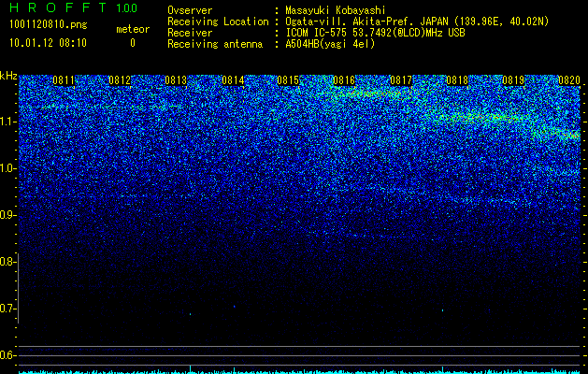Click the meteor label
This screenshot has width=588, height=374.
pyautogui.click(x=133, y=29)
